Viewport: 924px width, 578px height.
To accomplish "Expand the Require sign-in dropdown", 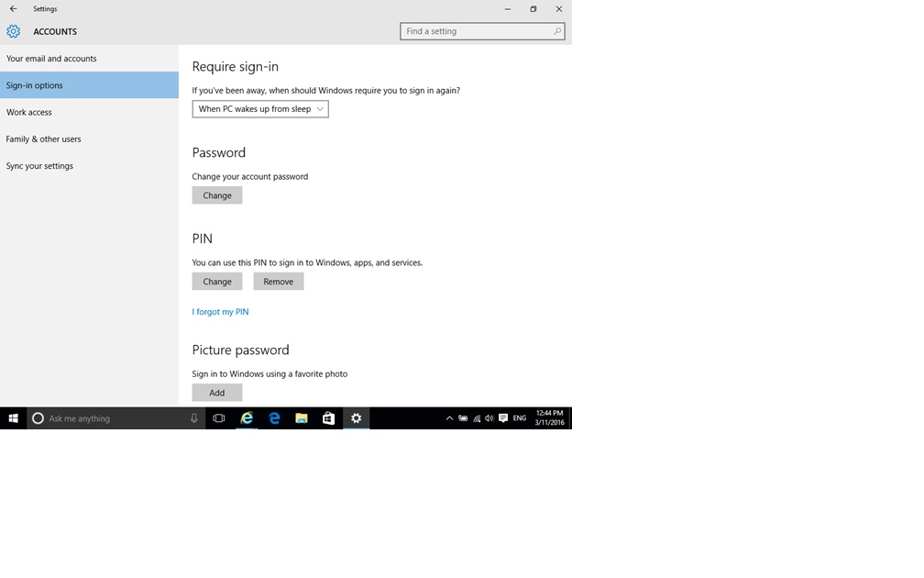I will (x=260, y=109).
